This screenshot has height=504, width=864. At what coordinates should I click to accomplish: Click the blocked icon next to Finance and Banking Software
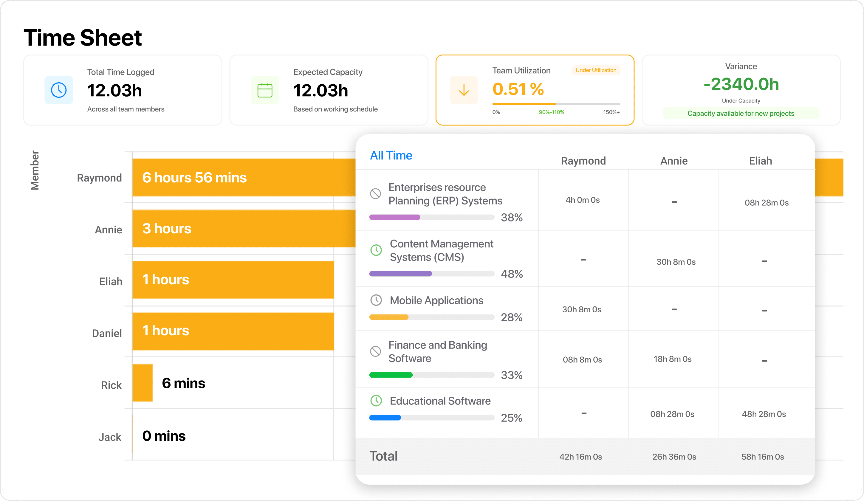point(375,351)
